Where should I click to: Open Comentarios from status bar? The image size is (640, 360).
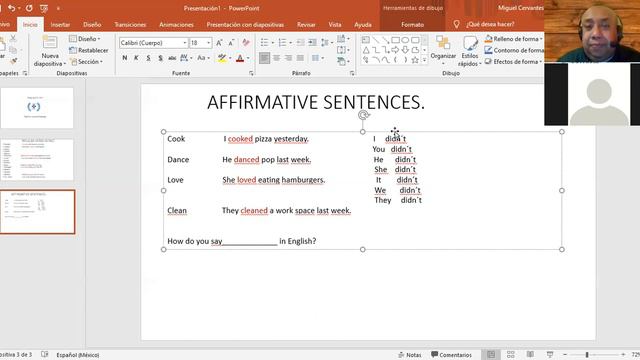coord(451,355)
